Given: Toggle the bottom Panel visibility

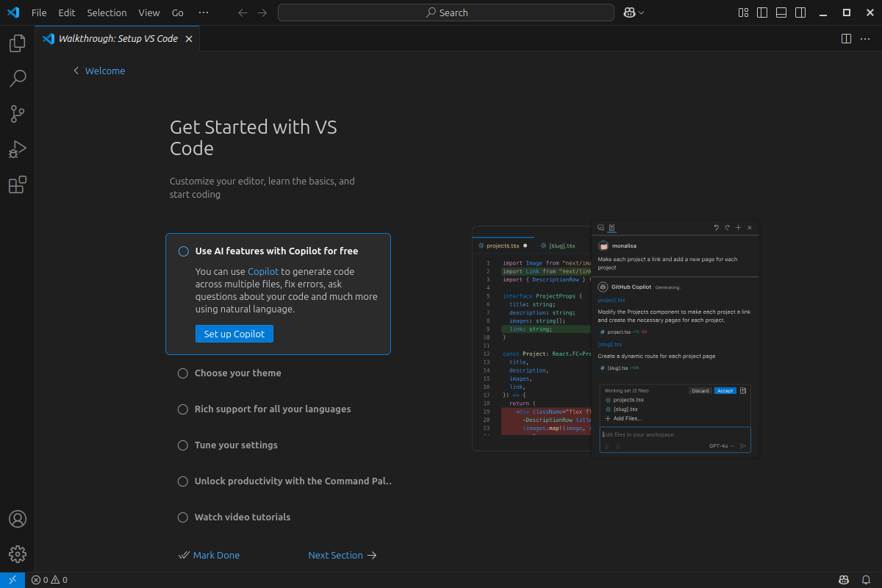Looking at the screenshot, I should click(782, 12).
